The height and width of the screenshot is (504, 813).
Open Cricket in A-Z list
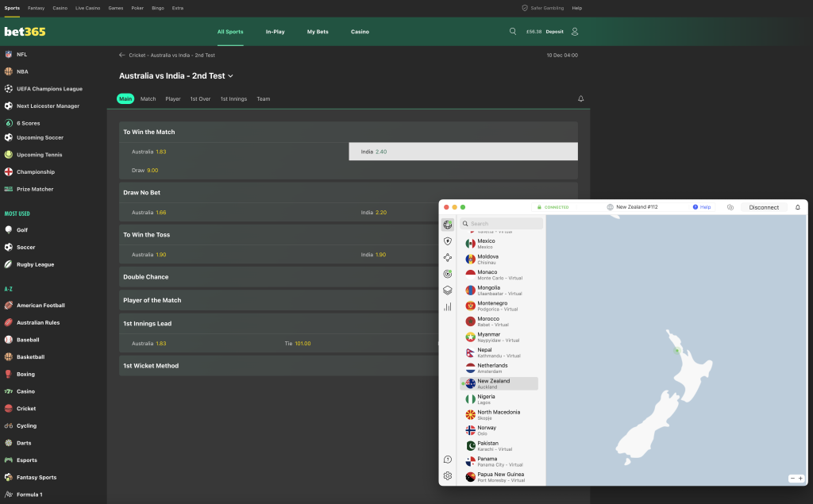coord(26,409)
